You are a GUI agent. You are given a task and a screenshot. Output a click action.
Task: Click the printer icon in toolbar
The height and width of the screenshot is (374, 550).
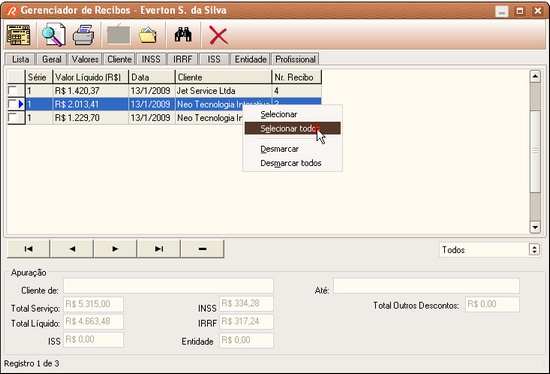coord(83,35)
